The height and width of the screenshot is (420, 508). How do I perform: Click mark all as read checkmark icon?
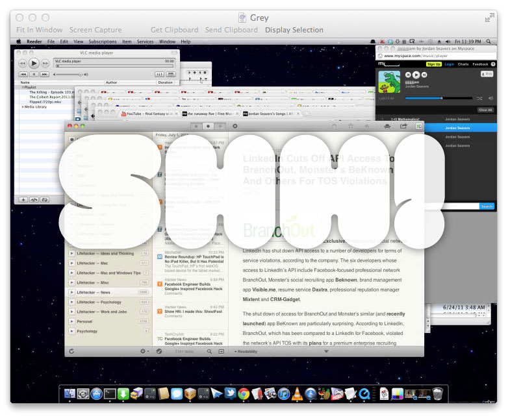[x=159, y=351]
